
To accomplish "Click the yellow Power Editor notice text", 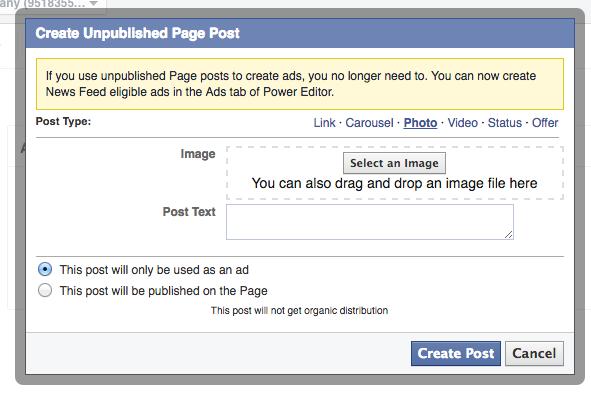I will click(291, 84).
